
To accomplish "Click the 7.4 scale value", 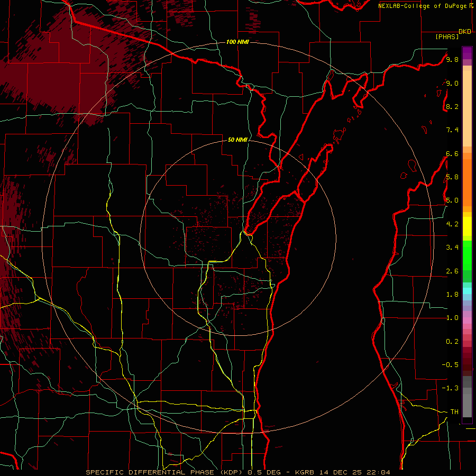I will coord(452,130).
